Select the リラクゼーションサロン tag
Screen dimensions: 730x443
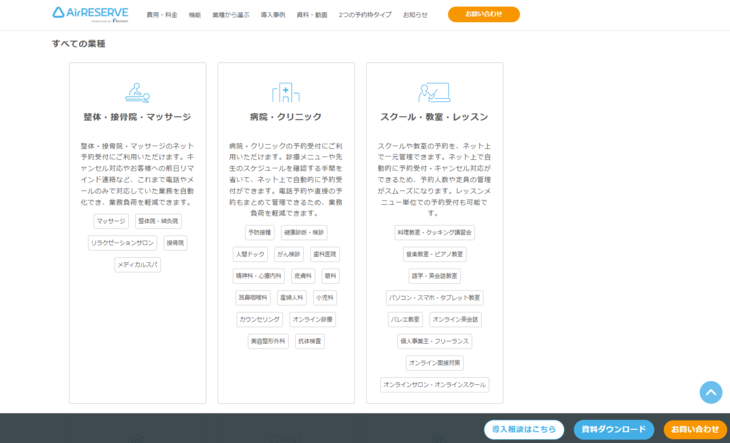point(123,243)
